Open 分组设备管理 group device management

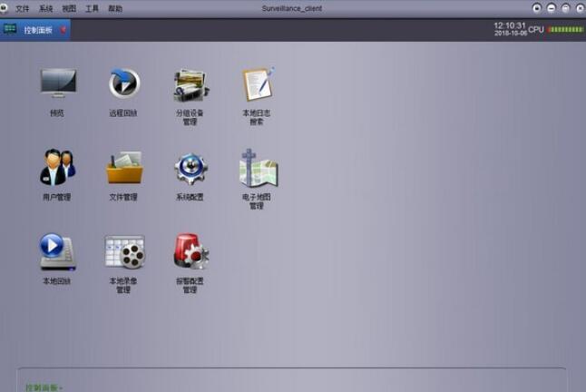pyautogui.click(x=190, y=84)
